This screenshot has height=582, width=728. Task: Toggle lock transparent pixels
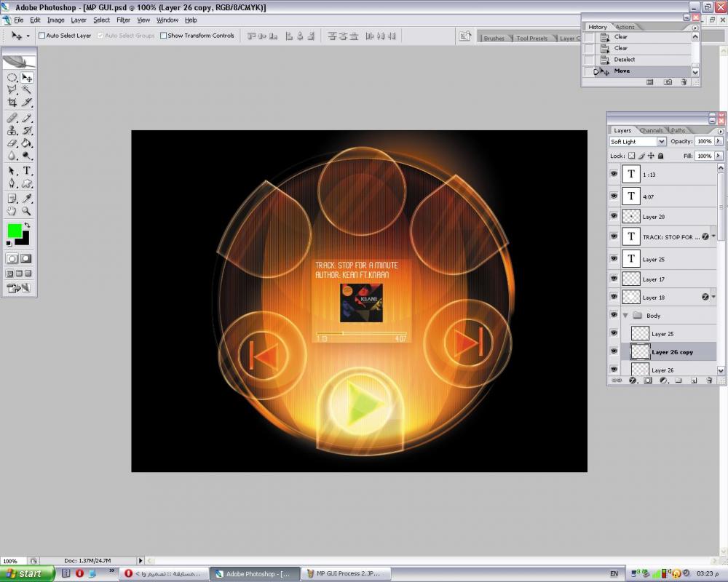coord(632,156)
